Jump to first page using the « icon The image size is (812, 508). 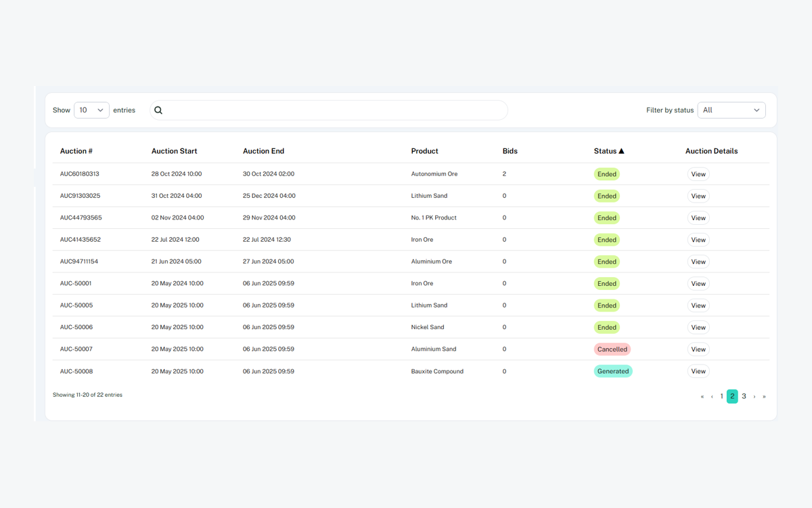(702, 396)
